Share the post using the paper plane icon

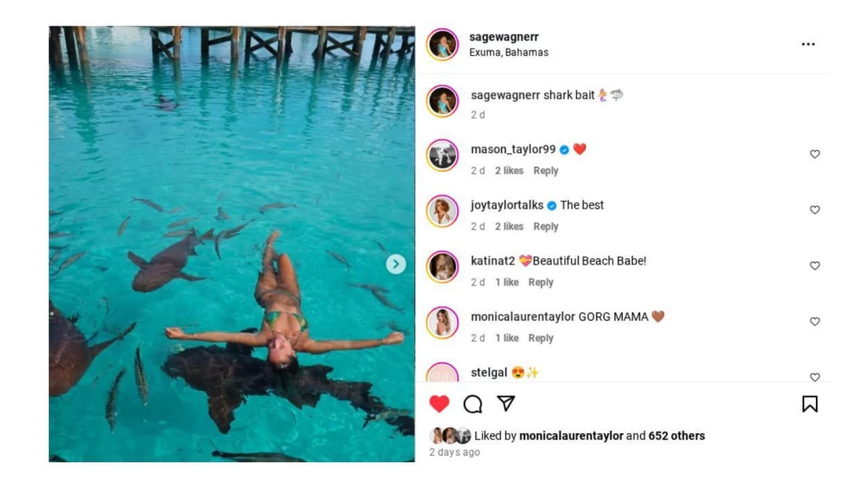click(x=508, y=405)
